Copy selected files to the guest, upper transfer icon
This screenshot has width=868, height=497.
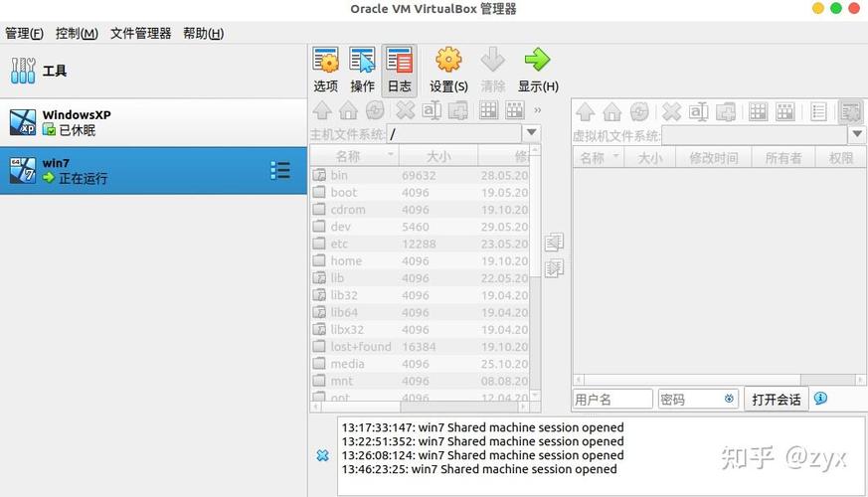click(x=554, y=243)
